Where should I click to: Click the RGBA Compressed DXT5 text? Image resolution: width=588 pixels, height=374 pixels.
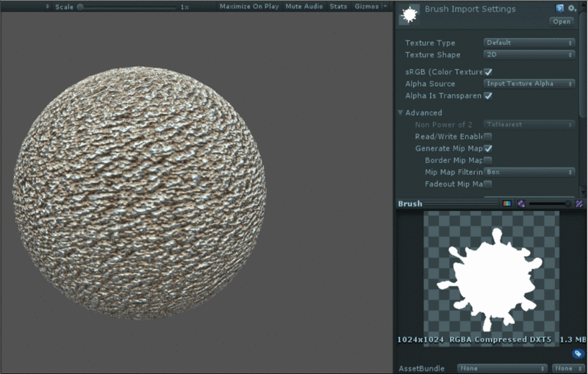(x=501, y=339)
